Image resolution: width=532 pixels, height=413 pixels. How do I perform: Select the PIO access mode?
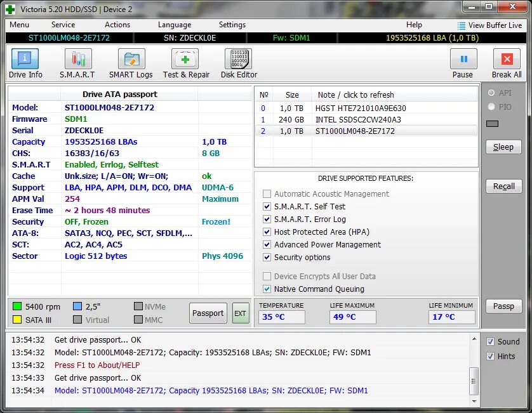[491, 107]
